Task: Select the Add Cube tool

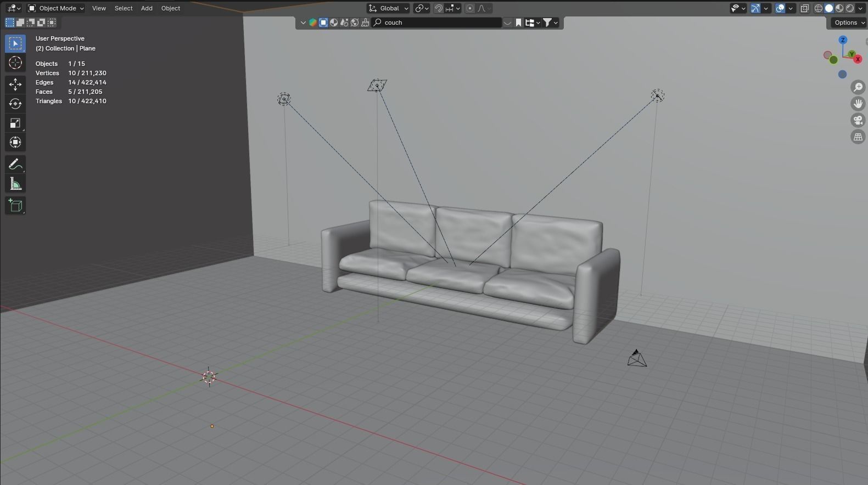Action: (x=15, y=206)
